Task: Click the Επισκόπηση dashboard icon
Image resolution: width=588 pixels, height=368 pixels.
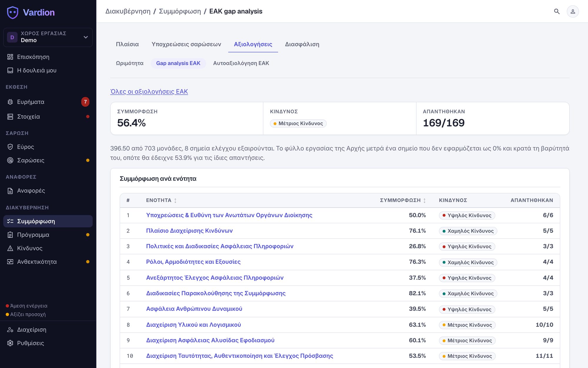Action: coord(10,57)
